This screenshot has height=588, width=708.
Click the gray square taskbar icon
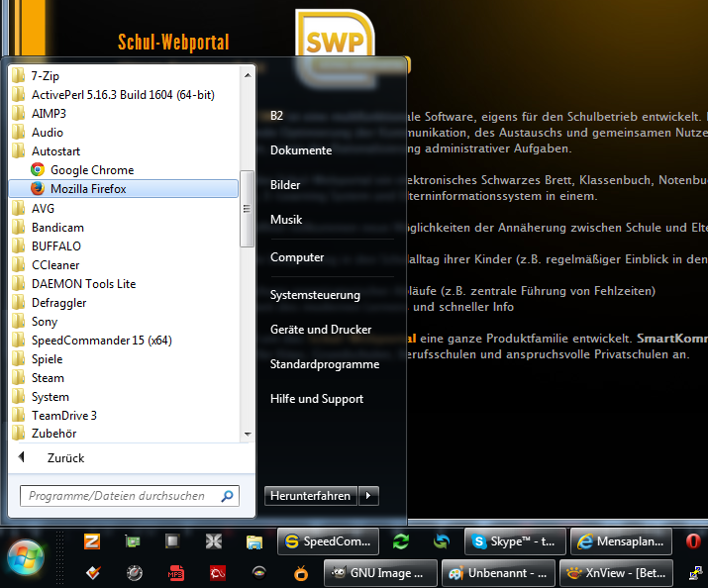(x=172, y=541)
